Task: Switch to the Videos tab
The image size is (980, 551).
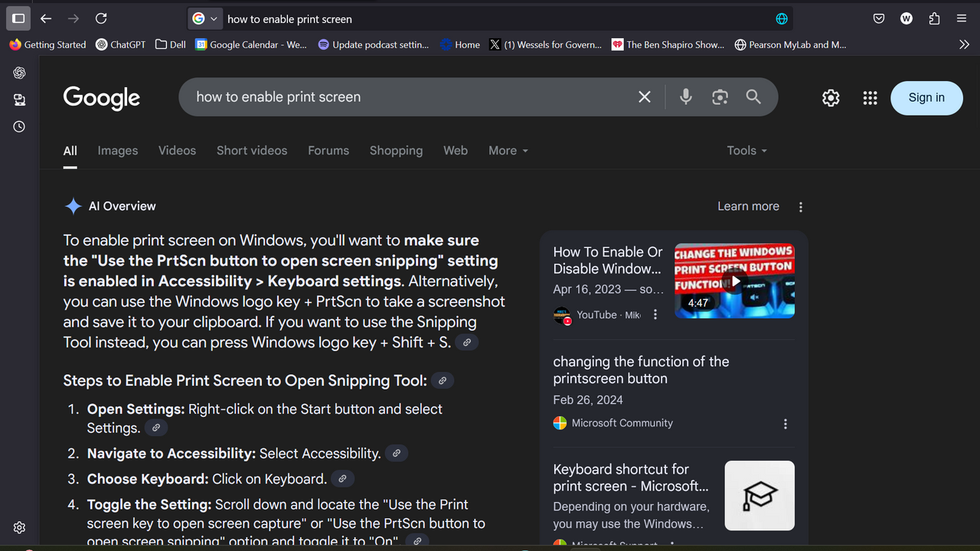Action: tap(177, 151)
